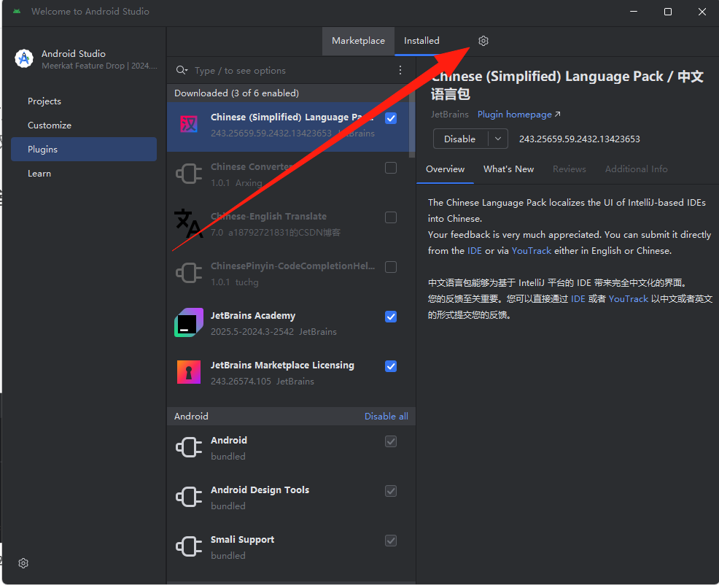The height and width of the screenshot is (588, 719).
Task: Open the YouTrack link in English description
Action: [x=531, y=251]
